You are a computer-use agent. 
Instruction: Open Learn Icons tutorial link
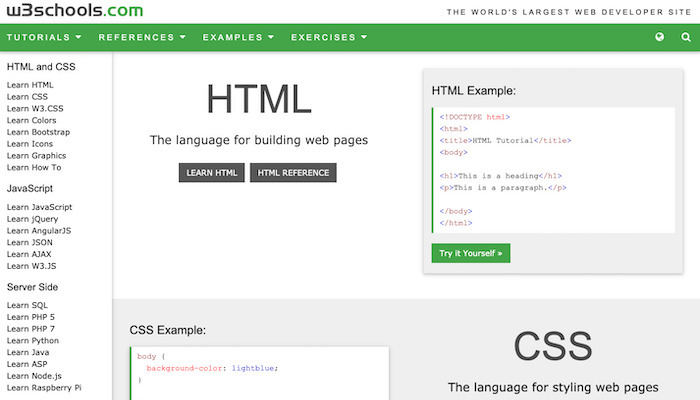click(x=30, y=144)
